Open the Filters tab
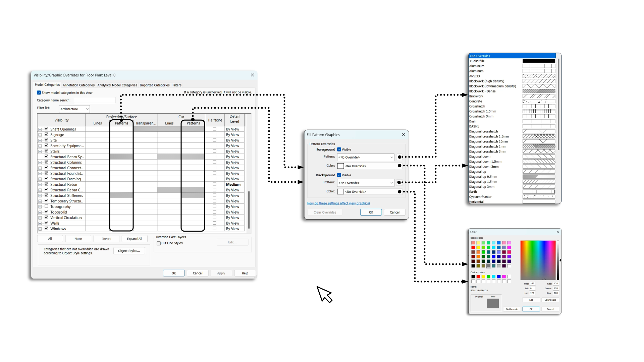The height and width of the screenshot is (362, 644). point(177,85)
